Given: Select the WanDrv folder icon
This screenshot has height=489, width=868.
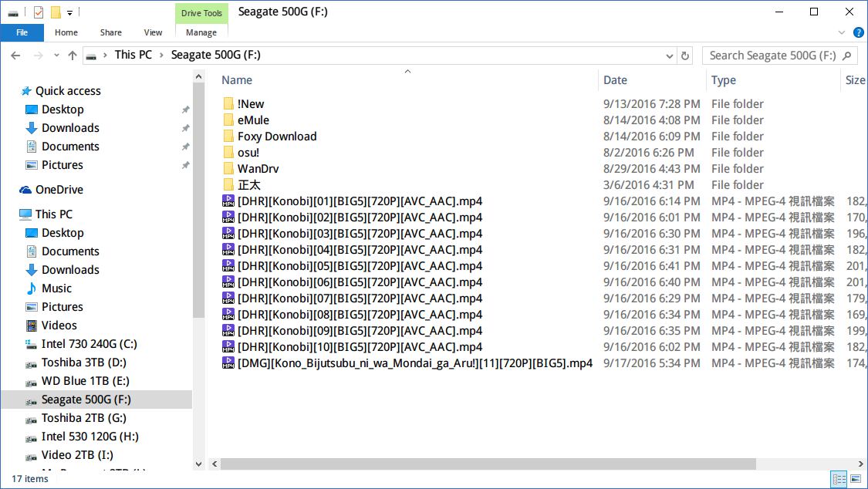Looking at the screenshot, I should click(228, 169).
